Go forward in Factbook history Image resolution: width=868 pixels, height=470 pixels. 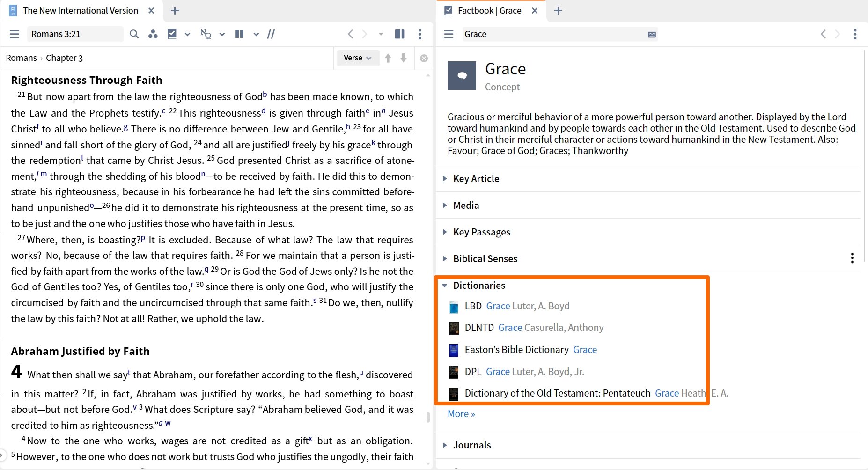click(838, 34)
